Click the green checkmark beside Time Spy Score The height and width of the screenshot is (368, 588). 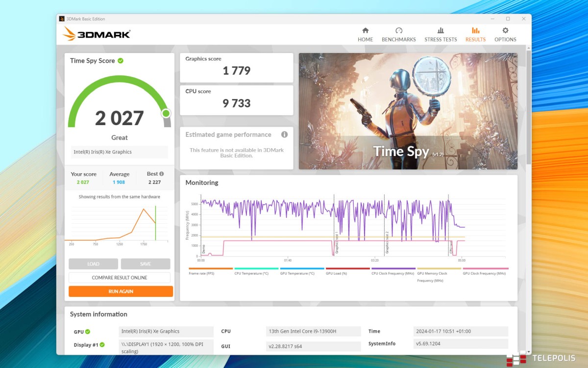[121, 61]
